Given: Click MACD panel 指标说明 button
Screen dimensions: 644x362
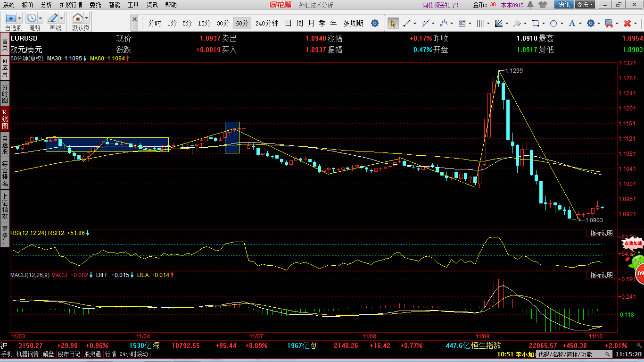Looking at the screenshot, I should (x=601, y=275).
